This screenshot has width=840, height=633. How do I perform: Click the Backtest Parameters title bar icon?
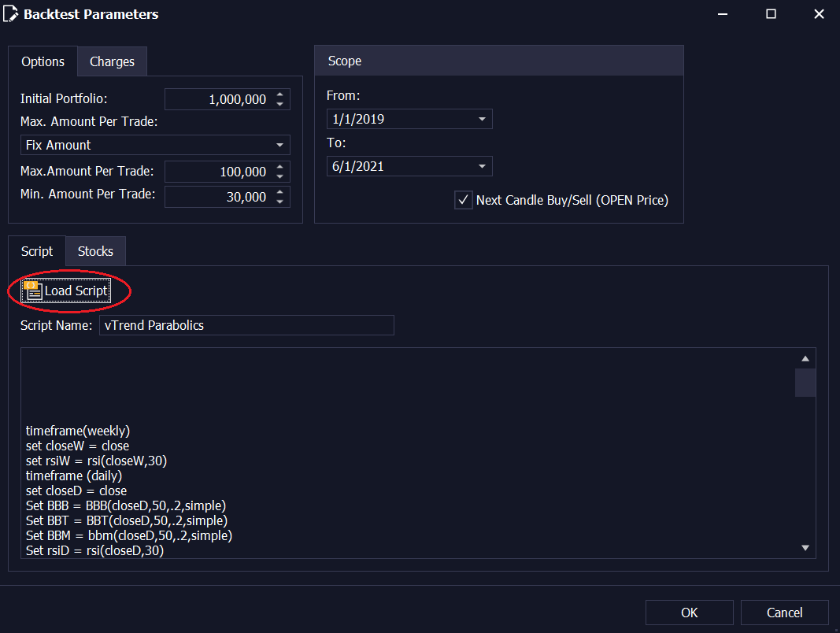[x=10, y=13]
